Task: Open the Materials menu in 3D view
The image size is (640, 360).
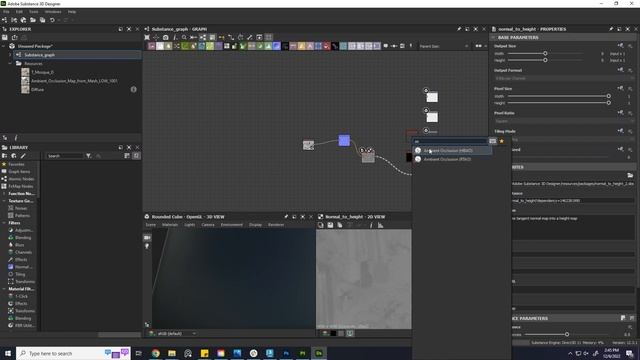Action: [170, 225]
